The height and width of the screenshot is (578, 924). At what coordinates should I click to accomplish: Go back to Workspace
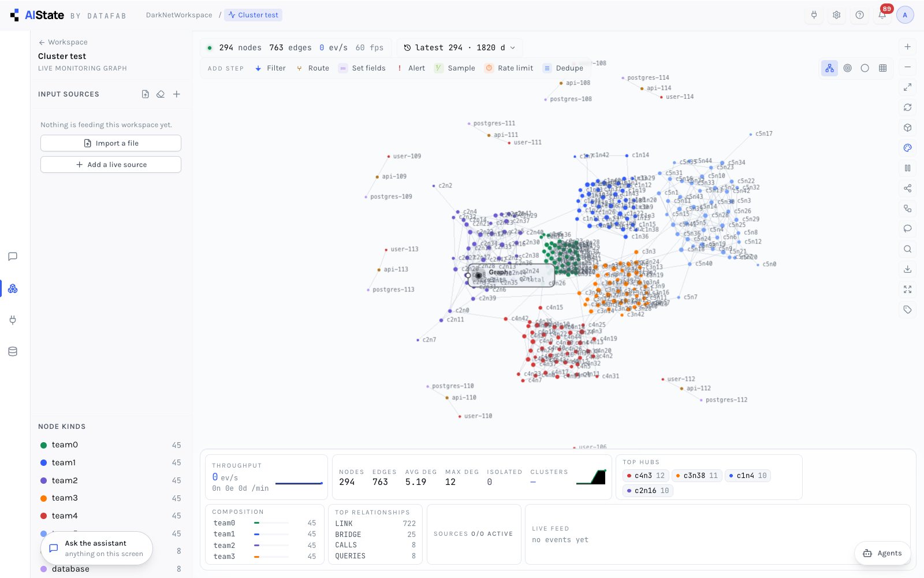(63, 42)
